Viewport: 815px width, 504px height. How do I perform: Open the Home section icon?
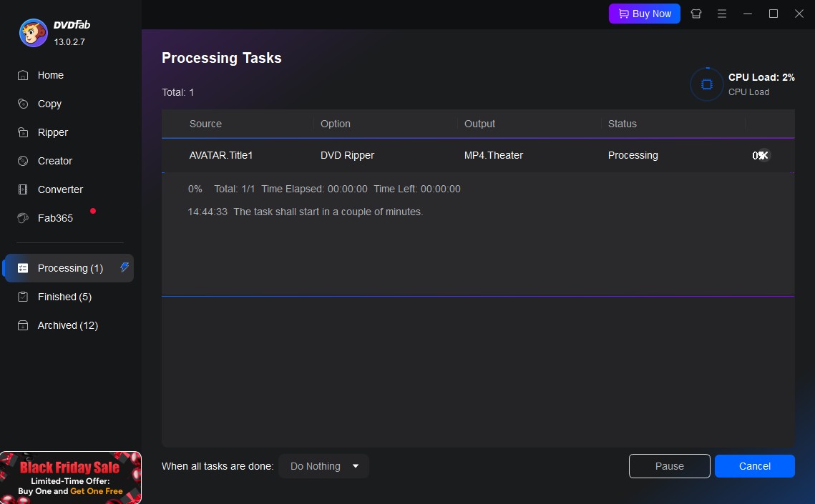click(24, 75)
